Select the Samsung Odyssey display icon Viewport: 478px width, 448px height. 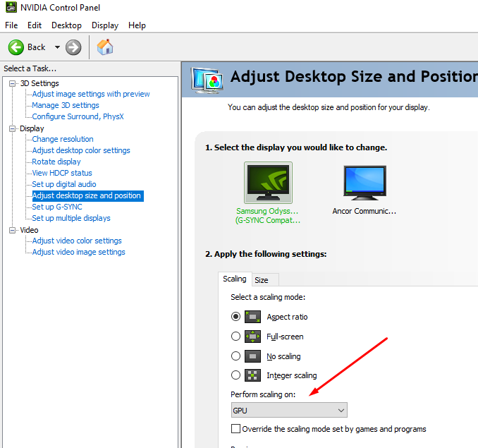coord(268,183)
